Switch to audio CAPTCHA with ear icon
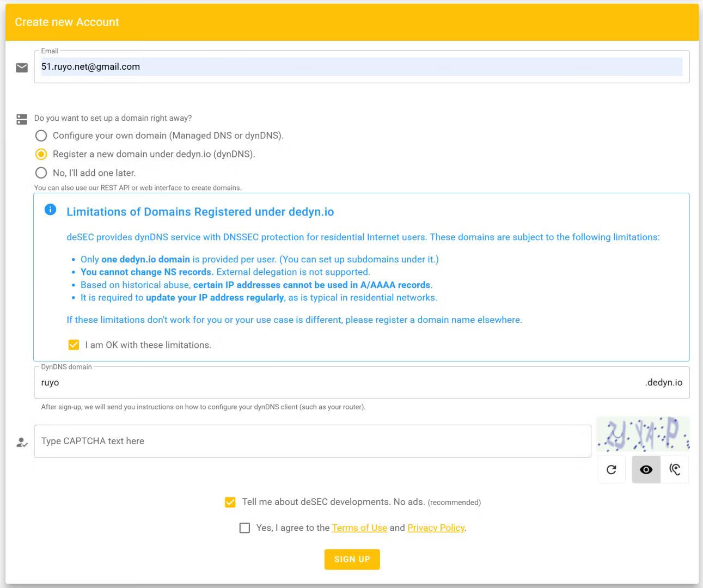This screenshot has height=588, width=703. coord(675,469)
